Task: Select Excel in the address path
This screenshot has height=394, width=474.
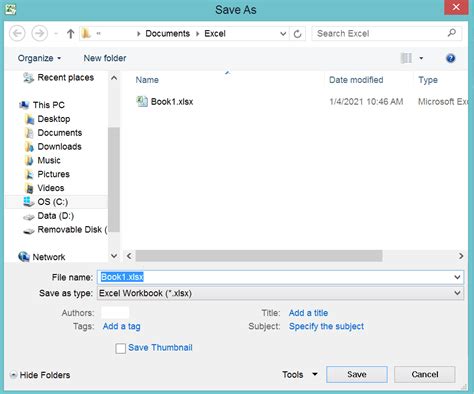Action: (215, 34)
